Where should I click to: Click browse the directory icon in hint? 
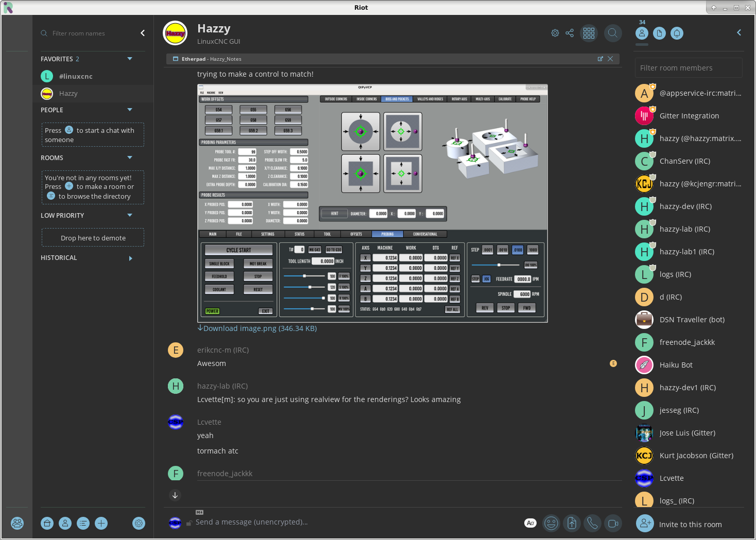point(51,196)
